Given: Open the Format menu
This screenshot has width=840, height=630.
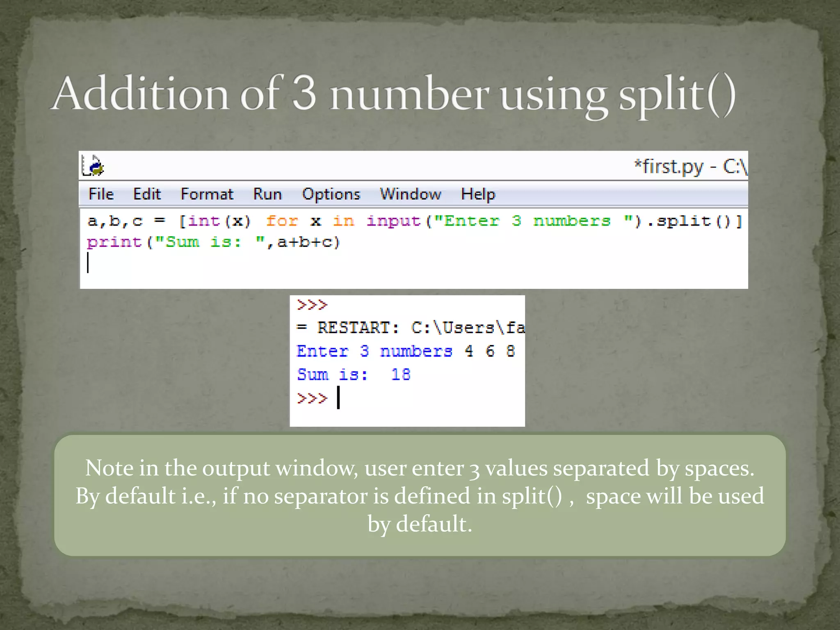Looking at the screenshot, I should click(x=207, y=194).
